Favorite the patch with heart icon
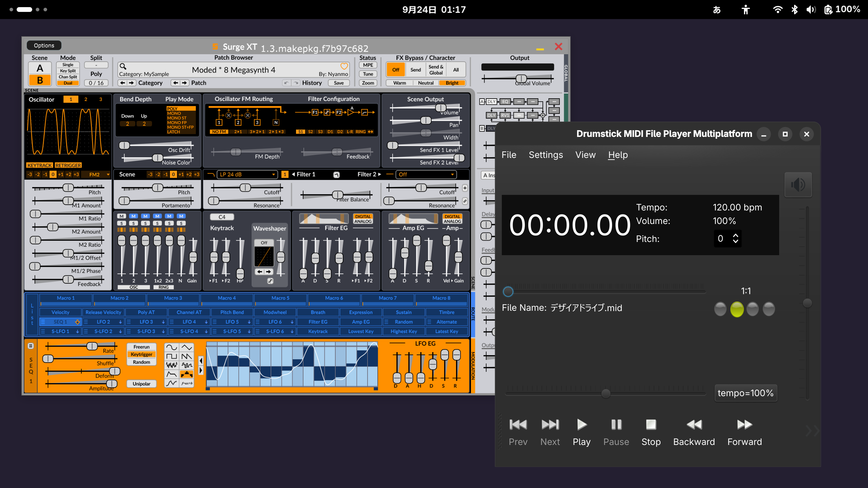This screenshot has width=868, height=488. click(x=344, y=66)
